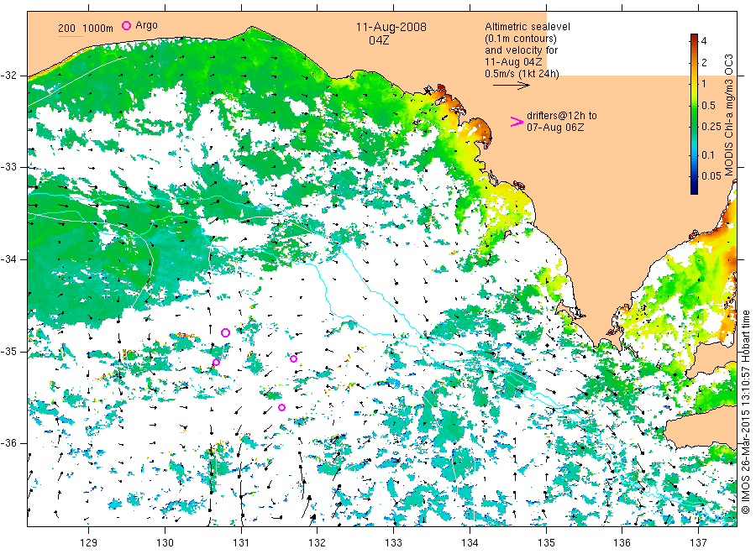Click the '07-Aug 06Z' drifter date text

click(555, 128)
